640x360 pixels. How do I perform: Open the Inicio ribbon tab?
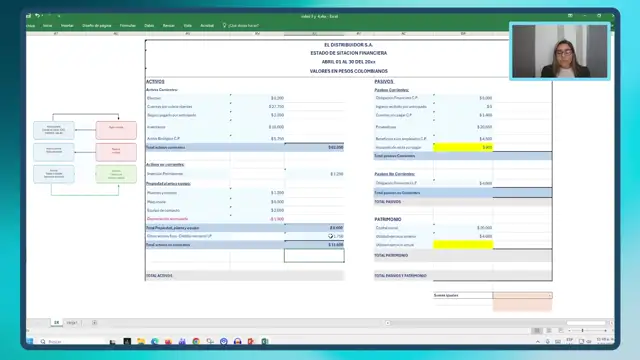(47, 25)
